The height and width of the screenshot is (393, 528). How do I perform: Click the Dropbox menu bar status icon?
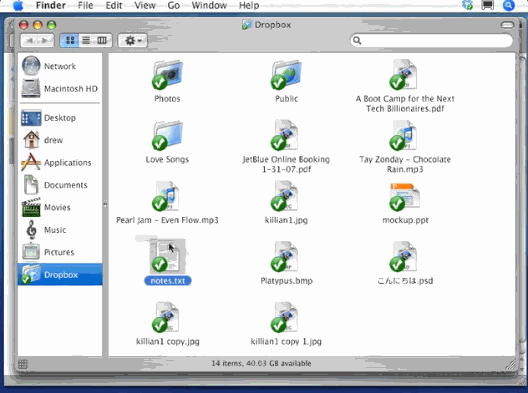click(468, 5)
